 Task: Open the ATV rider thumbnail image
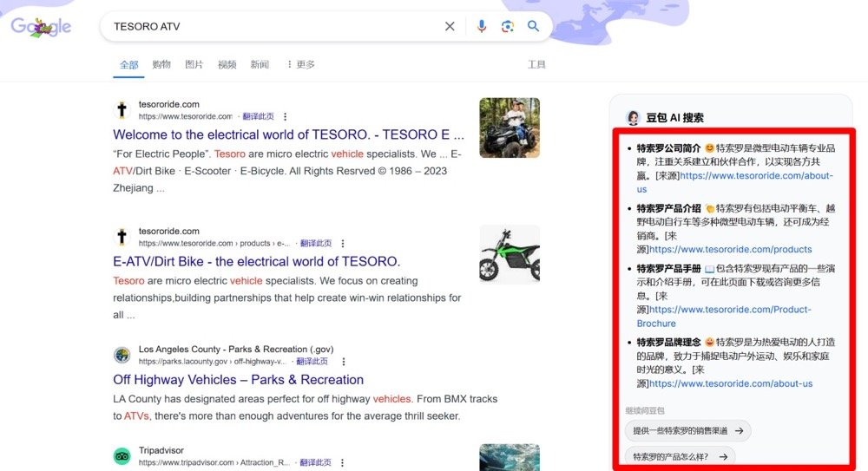(510, 128)
